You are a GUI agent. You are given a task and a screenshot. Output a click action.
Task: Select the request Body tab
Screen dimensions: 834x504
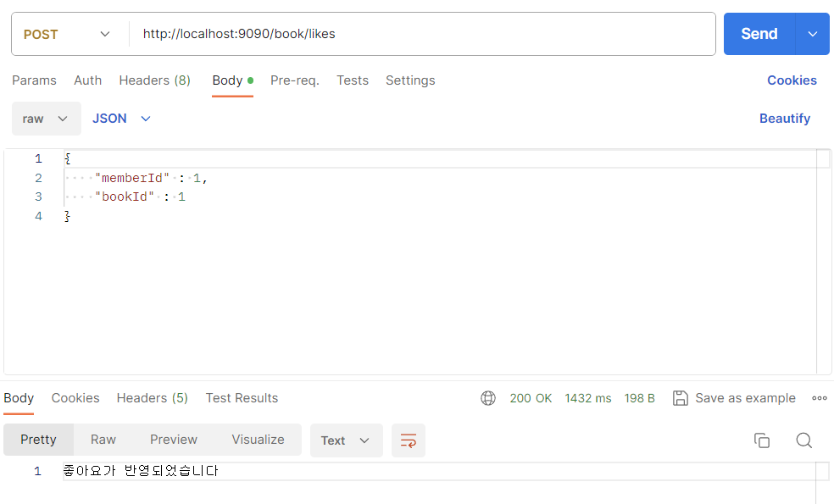[232, 80]
